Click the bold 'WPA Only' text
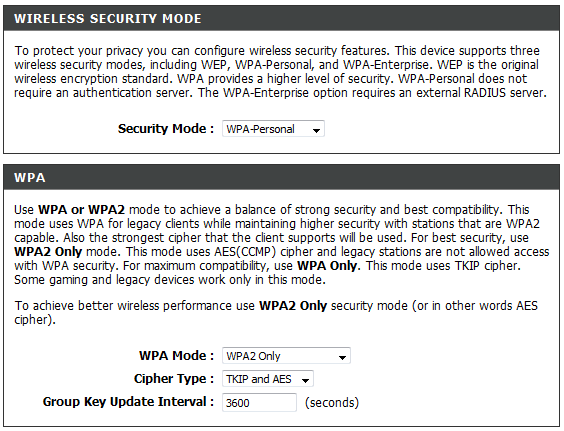Screen dimensions: 564x431 pyautogui.click(x=328, y=266)
